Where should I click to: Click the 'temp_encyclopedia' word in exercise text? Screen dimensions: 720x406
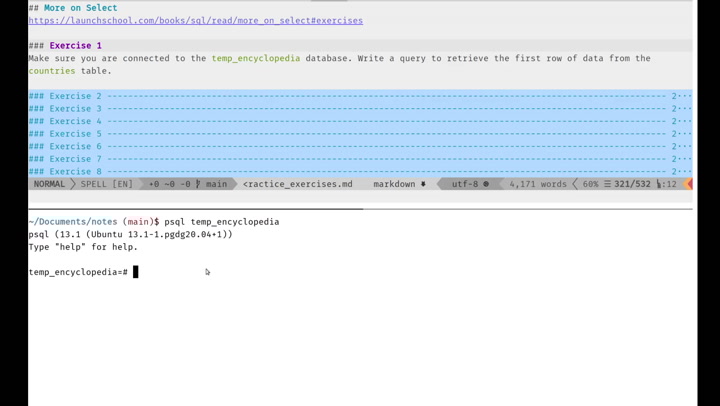[x=256, y=58]
